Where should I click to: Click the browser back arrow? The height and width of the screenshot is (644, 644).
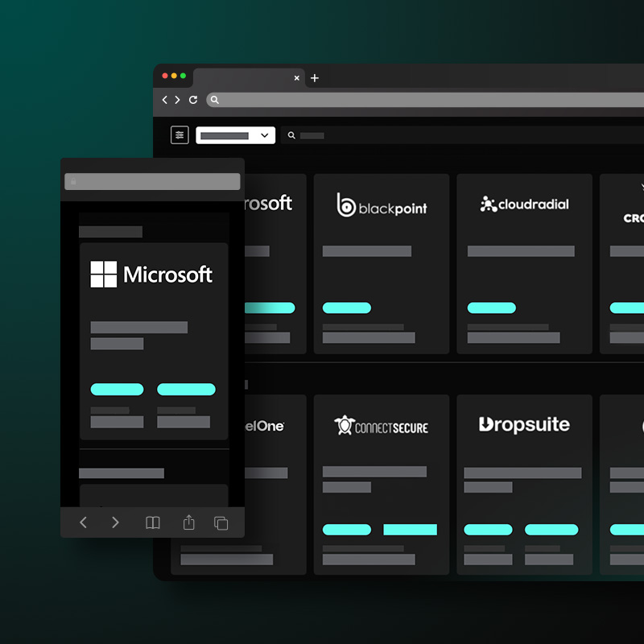click(x=165, y=100)
